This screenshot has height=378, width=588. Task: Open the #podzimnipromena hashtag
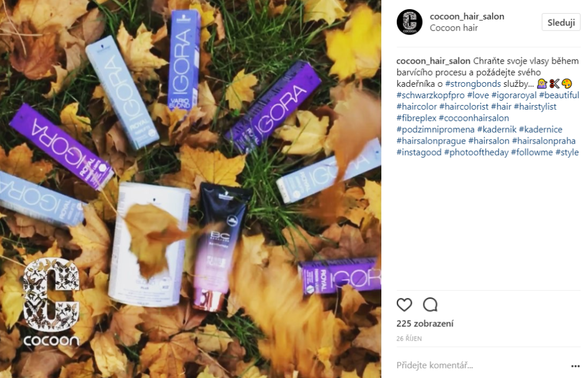coord(435,129)
